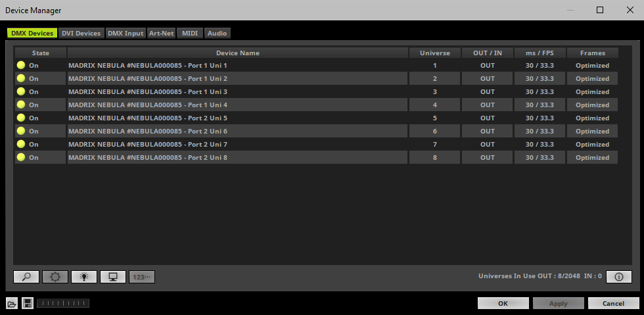Switch to the DMX Devices tab
Image resolution: width=644 pixels, height=315 pixels.
(x=32, y=34)
